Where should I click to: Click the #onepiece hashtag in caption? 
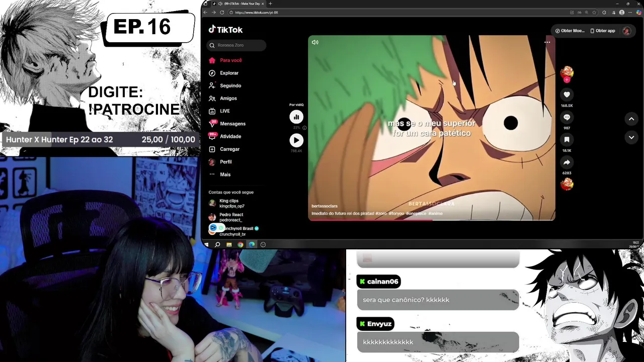416,214
